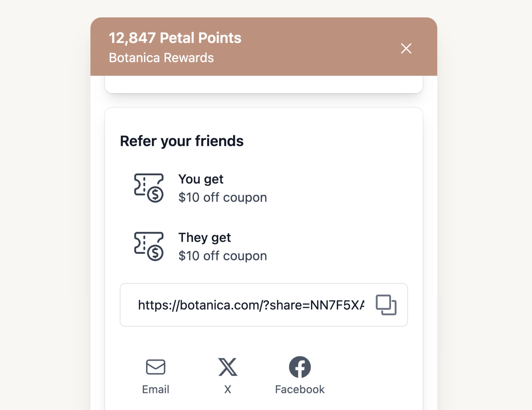Select the "You get" reward title
The image size is (532, 410).
[201, 179]
